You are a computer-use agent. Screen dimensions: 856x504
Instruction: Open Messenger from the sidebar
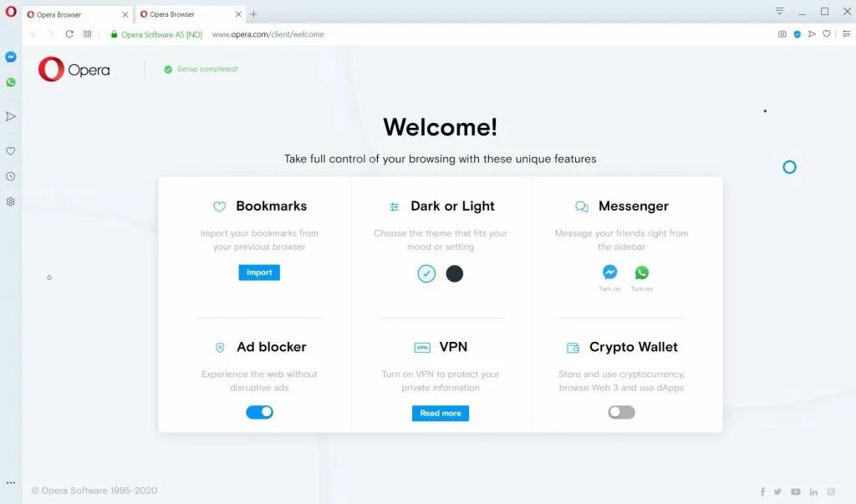(x=10, y=57)
